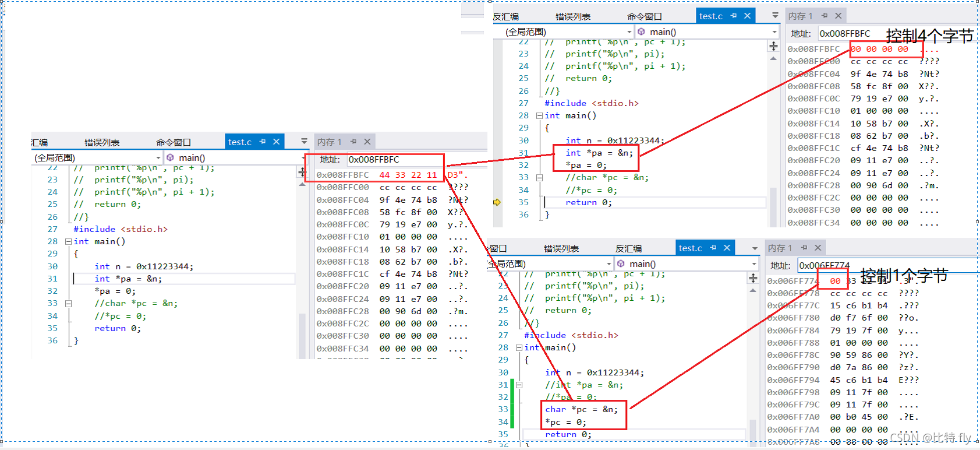Close test.c tab in top-right window
980x450 pixels.
point(748,16)
